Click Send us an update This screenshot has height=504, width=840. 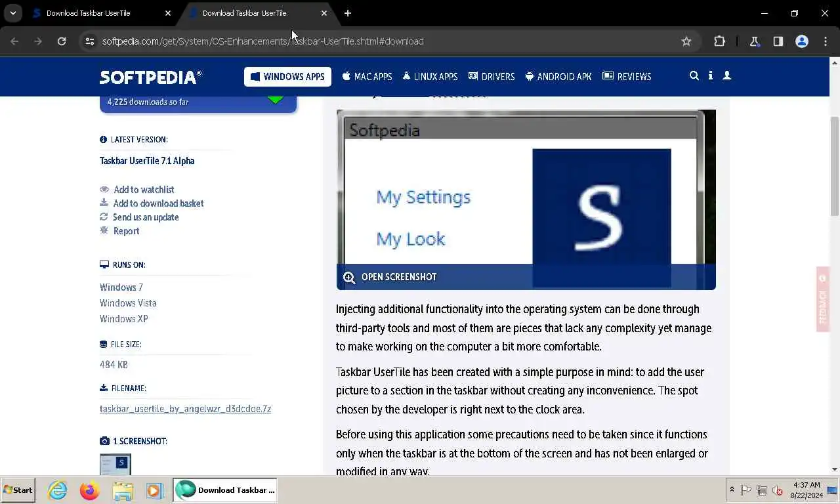[x=146, y=217]
